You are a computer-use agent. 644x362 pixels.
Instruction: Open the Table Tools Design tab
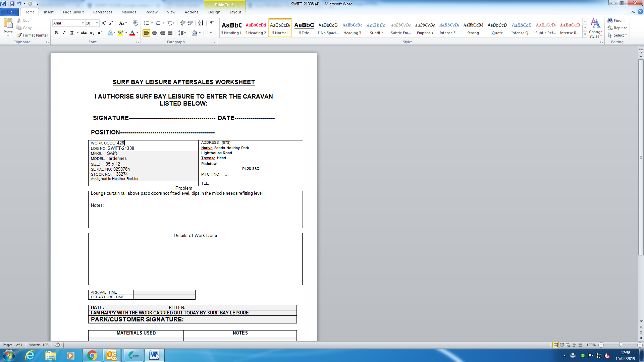(214, 12)
